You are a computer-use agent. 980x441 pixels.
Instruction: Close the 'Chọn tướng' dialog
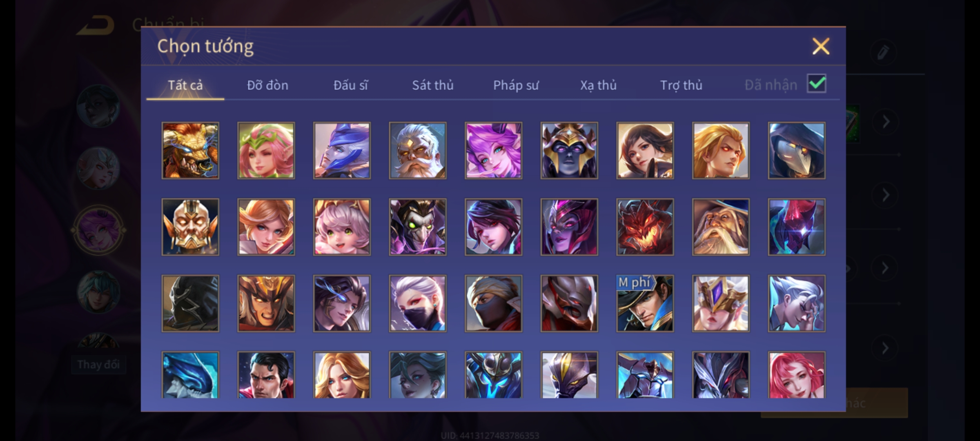pyautogui.click(x=821, y=46)
